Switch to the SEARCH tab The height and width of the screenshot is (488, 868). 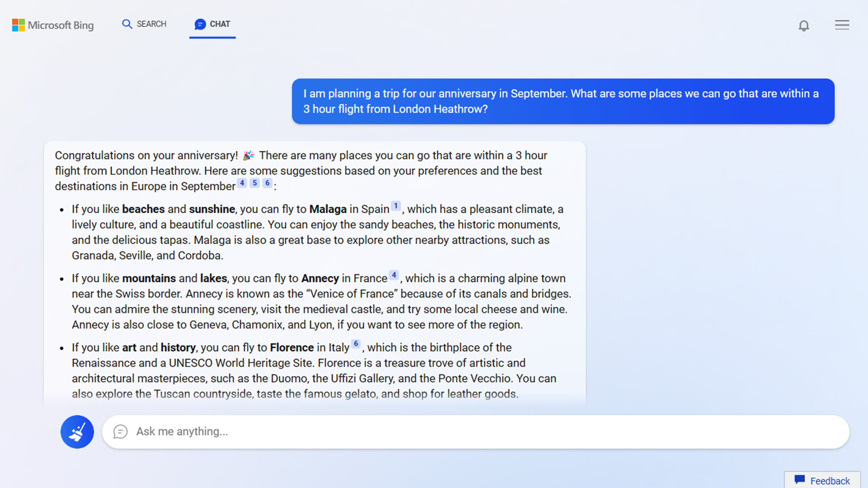(x=144, y=24)
